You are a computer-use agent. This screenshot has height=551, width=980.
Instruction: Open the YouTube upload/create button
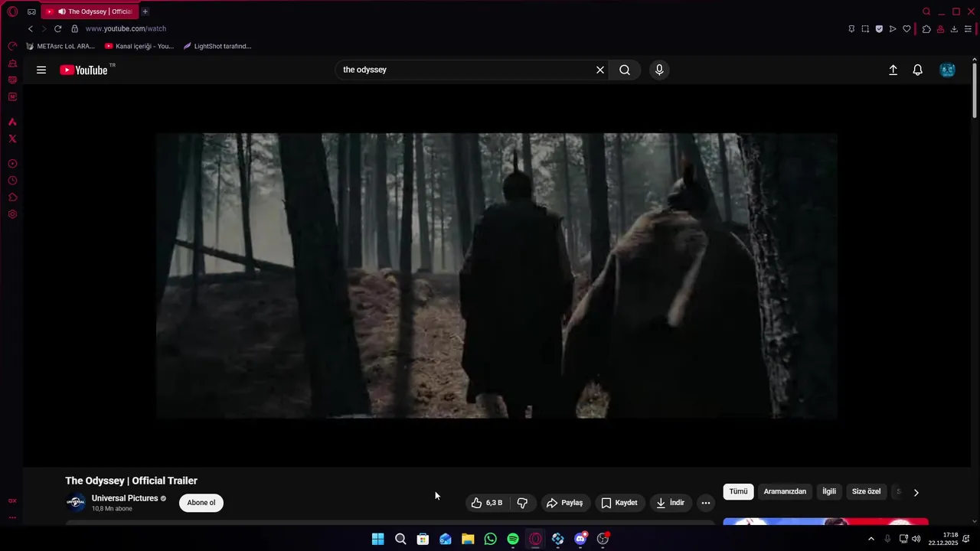[893, 70]
